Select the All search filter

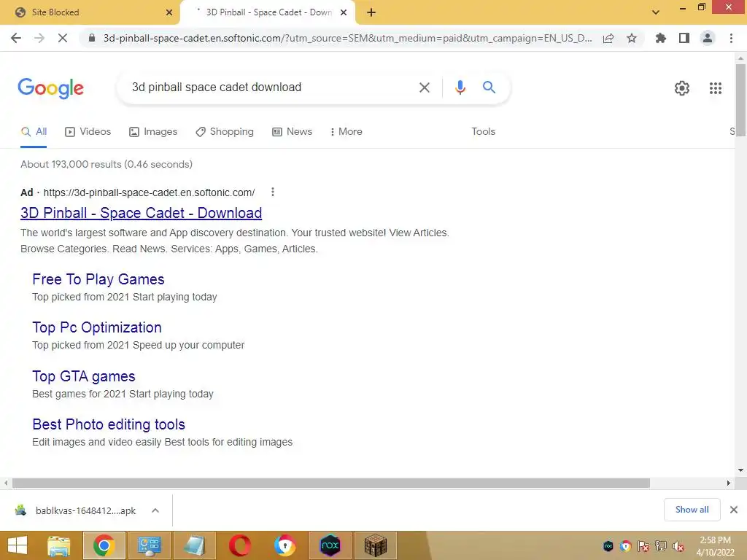click(x=34, y=132)
